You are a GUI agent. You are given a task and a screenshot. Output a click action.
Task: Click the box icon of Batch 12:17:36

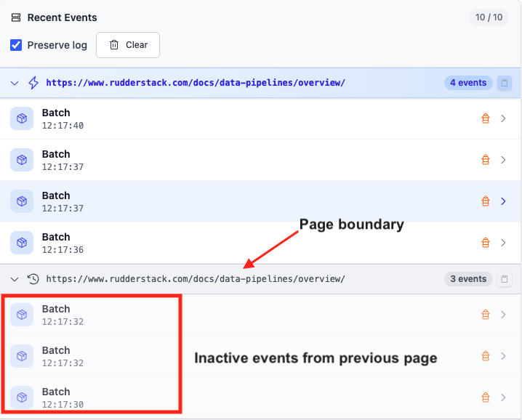(22, 243)
